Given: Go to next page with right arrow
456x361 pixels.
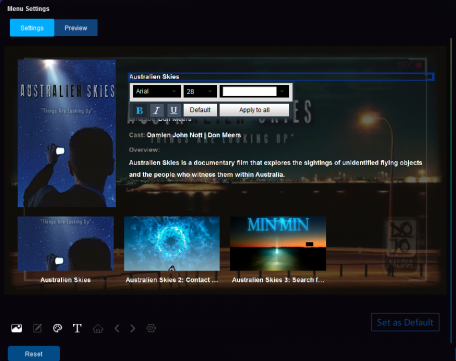Looking at the screenshot, I should coord(133,328).
